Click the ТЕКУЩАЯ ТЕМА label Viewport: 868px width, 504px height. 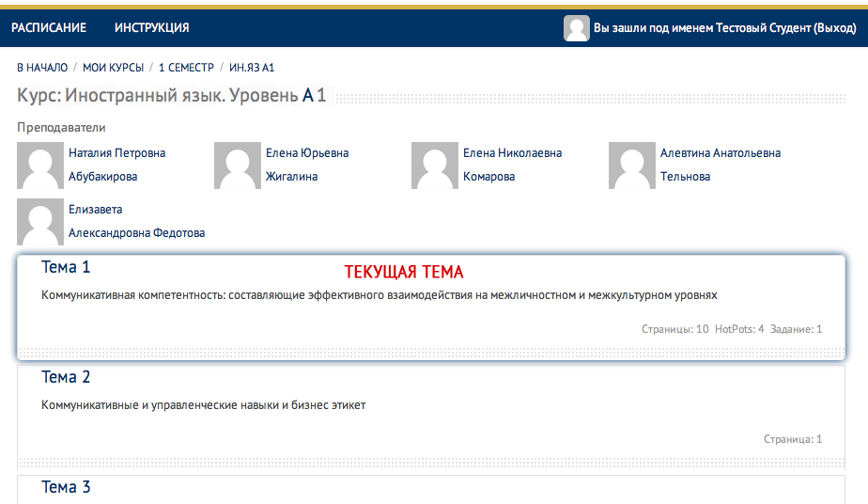pyautogui.click(x=404, y=272)
